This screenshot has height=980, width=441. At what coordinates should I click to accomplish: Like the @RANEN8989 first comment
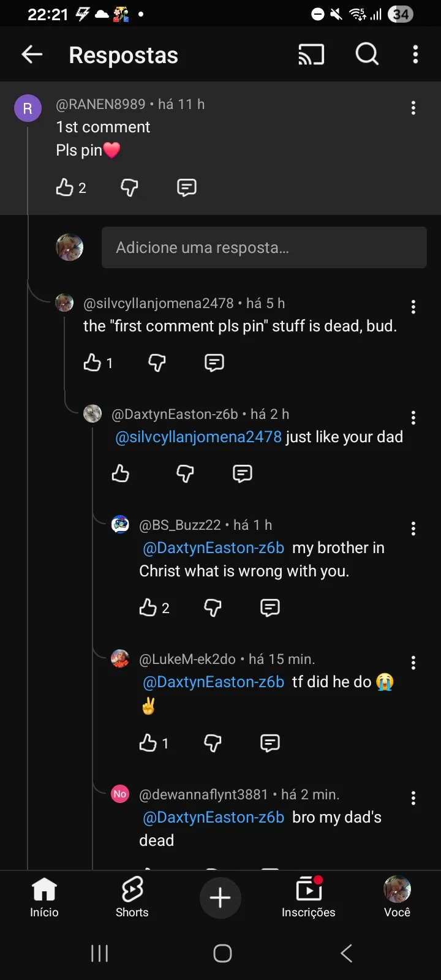65,187
